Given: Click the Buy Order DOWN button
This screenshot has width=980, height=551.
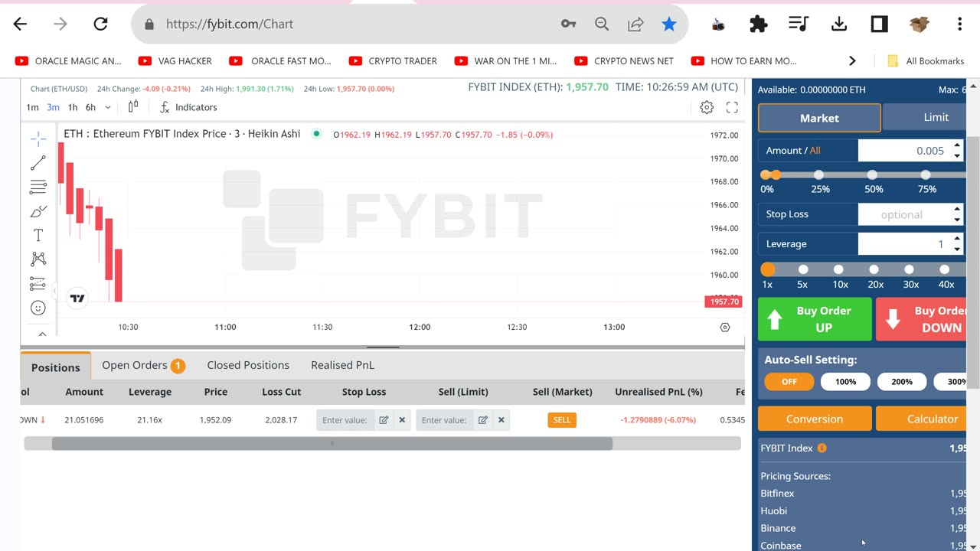Looking at the screenshot, I should pos(921,319).
